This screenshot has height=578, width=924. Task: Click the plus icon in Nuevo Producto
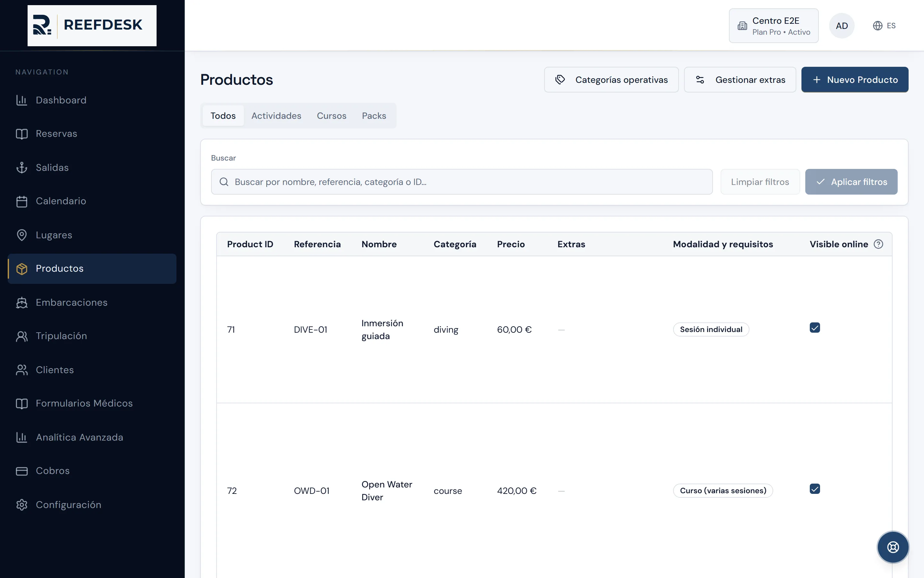[x=817, y=80]
